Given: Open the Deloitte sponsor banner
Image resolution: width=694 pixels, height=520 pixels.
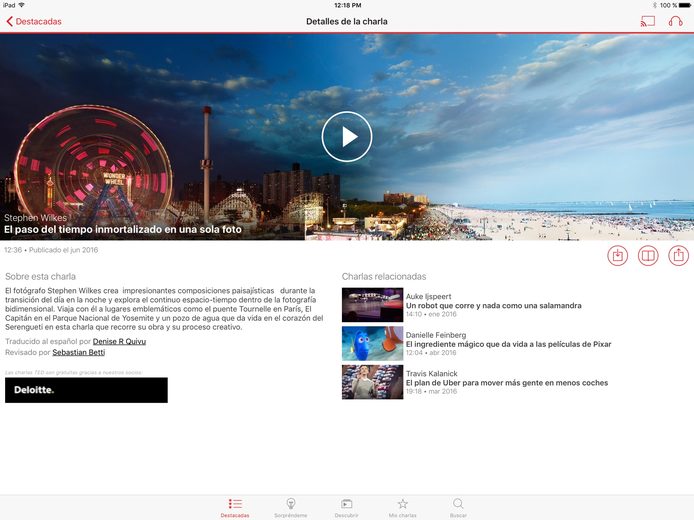Looking at the screenshot, I should pyautogui.click(x=86, y=390).
